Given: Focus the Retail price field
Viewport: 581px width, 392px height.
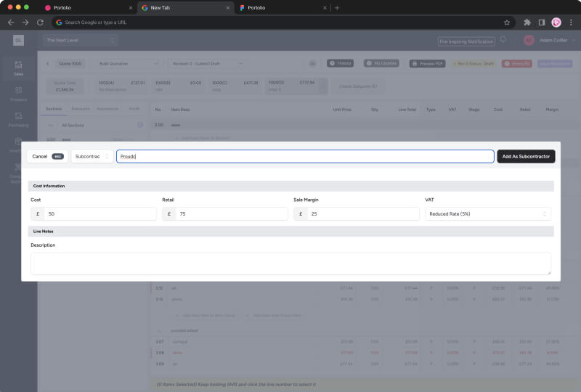Looking at the screenshot, I should 231,214.
